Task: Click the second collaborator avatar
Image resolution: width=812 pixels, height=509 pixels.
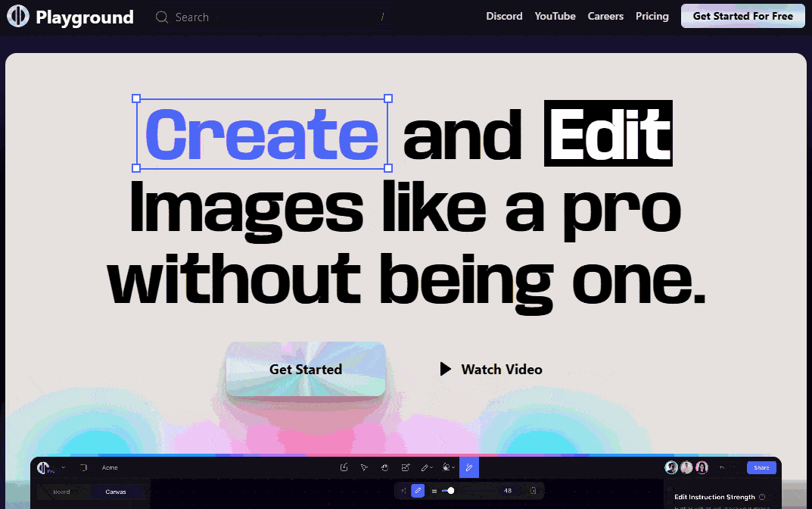Action: (686, 467)
